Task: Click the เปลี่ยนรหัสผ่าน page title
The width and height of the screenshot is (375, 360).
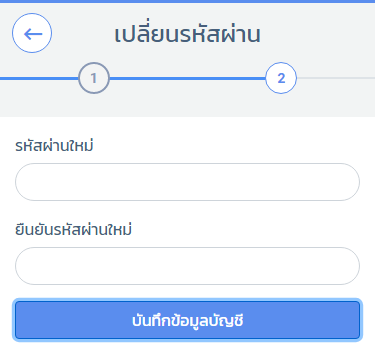Action: coord(187,33)
